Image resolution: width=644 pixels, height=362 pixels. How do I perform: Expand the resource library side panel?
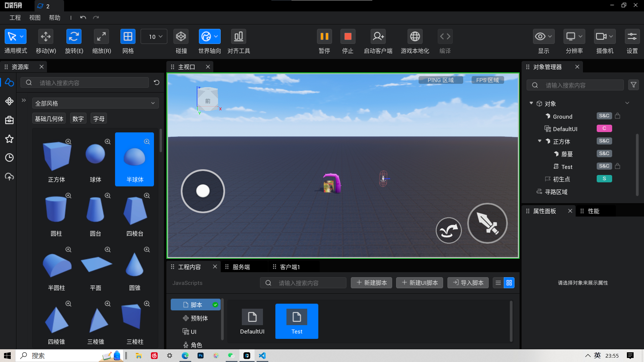[x=24, y=100]
